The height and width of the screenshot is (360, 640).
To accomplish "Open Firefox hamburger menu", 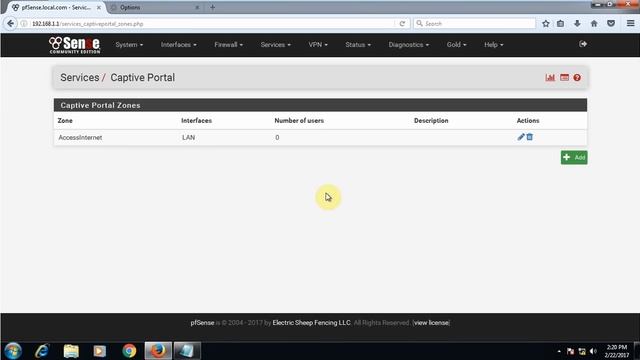I will point(630,24).
